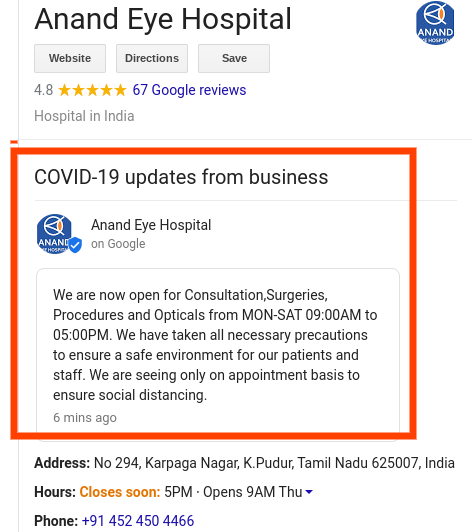Click the Anand Eye Hospital post author name

pos(151,225)
